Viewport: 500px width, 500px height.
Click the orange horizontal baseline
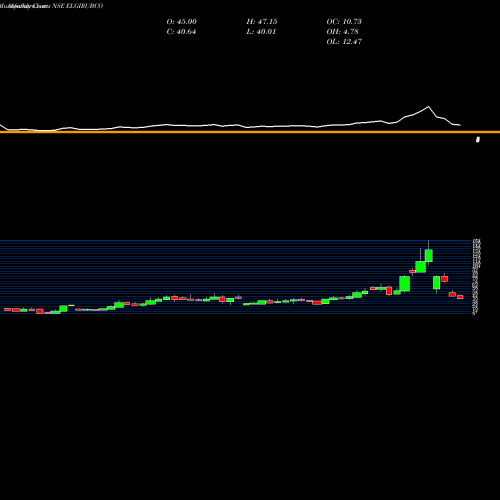[250, 132]
